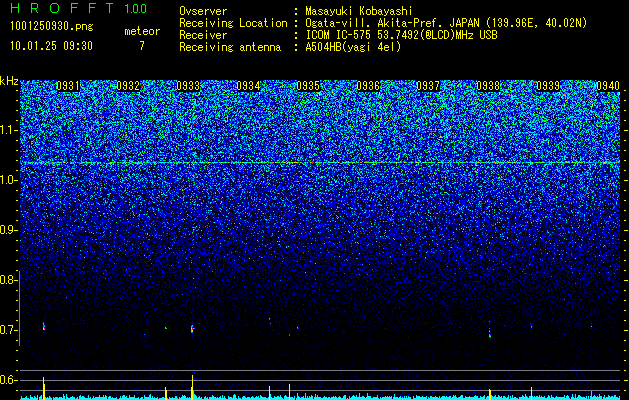
Task: Click the 0934 time marker
Action: tap(248, 86)
